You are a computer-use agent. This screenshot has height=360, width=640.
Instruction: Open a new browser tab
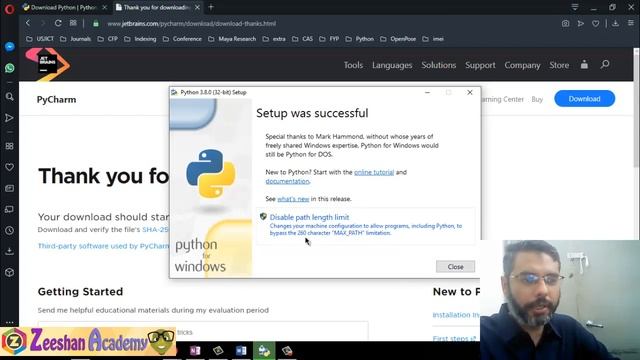[x=211, y=7]
